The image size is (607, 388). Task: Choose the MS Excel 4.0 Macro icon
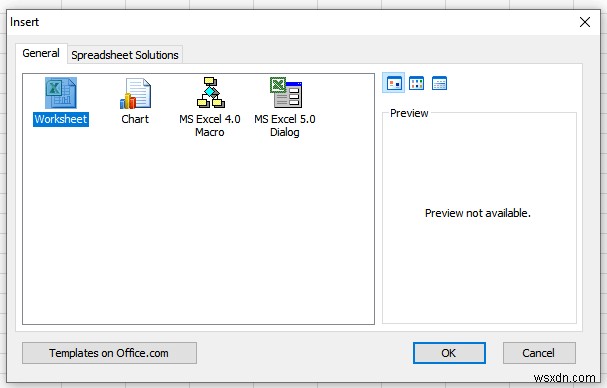[x=210, y=93]
